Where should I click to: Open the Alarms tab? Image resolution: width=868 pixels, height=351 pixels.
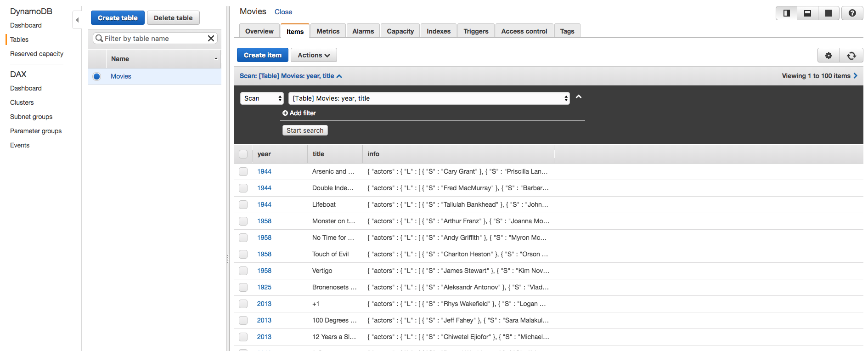pyautogui.click(x=363, y=31)
